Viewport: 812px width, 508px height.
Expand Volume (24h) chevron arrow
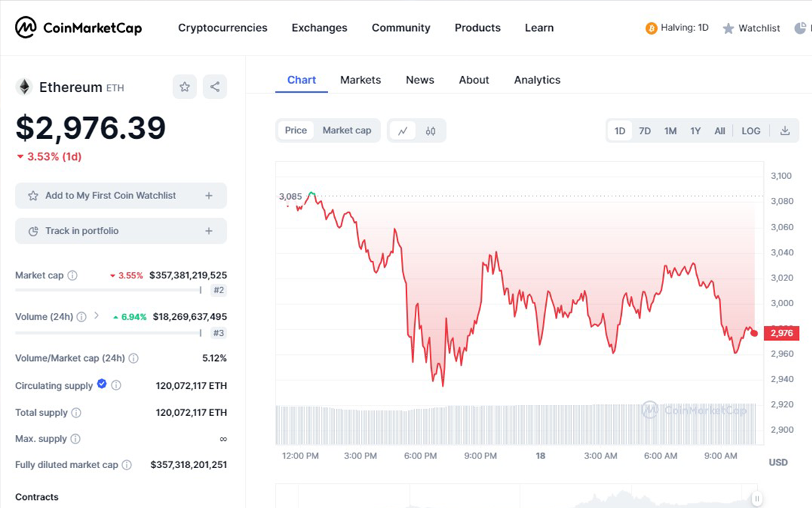pos(96,316)
